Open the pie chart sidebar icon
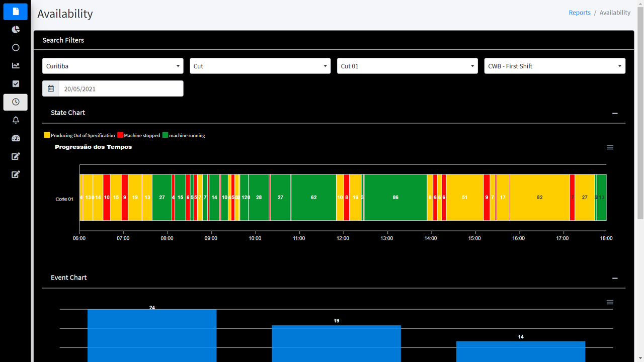Image resolution: width=644 pixels, height=362 pixels. [16, 30]
